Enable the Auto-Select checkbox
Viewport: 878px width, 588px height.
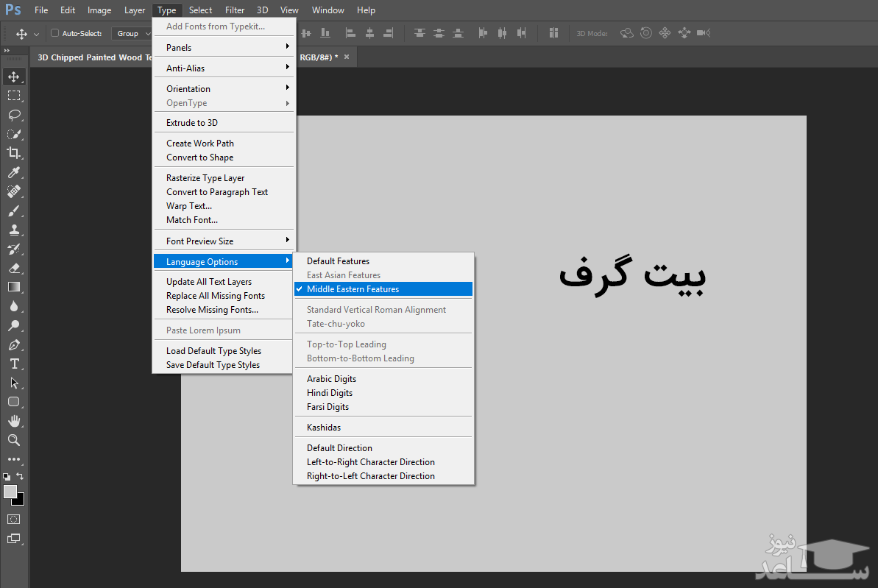pyautogui.click(x=55, y=33)
